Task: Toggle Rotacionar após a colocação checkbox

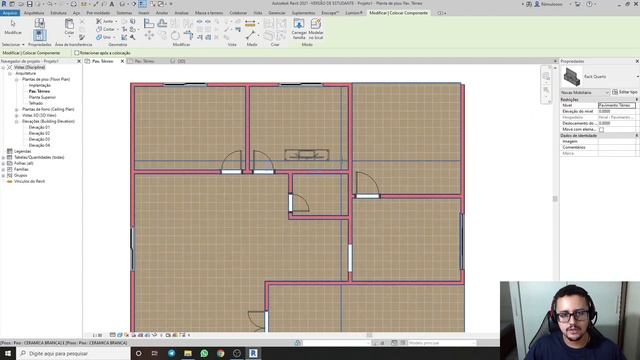Action: tap(77, 53)
